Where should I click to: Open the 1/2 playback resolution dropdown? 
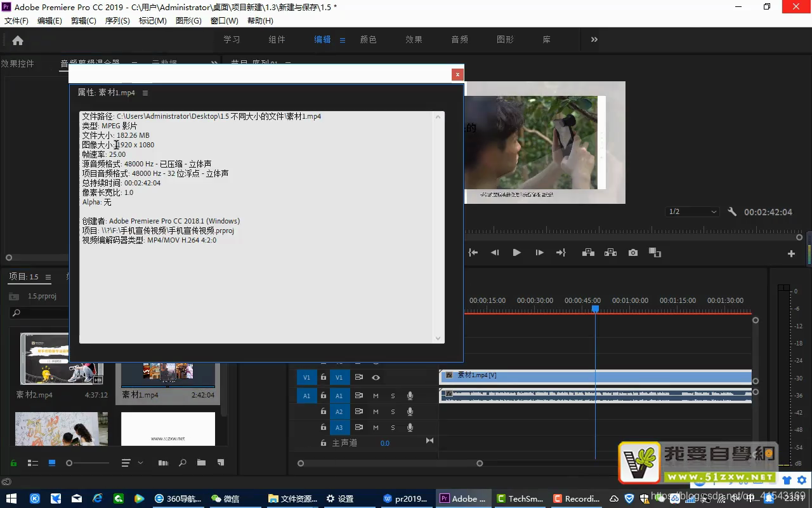tap(692, 211)
